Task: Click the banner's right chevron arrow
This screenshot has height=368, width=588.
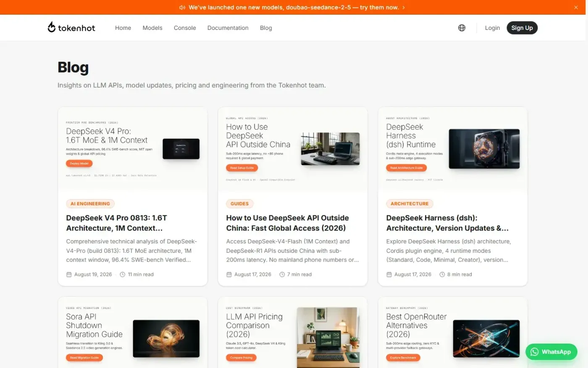Action: (404, 8)
